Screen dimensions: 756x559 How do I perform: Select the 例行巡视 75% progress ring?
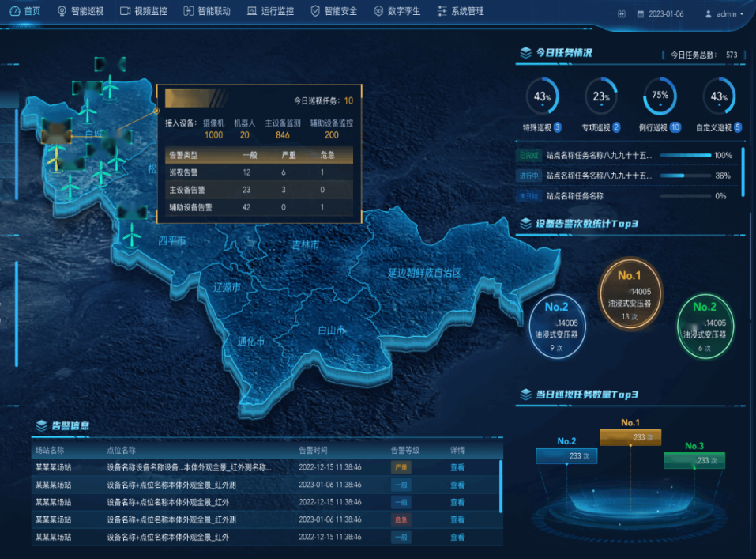(660, 96)
